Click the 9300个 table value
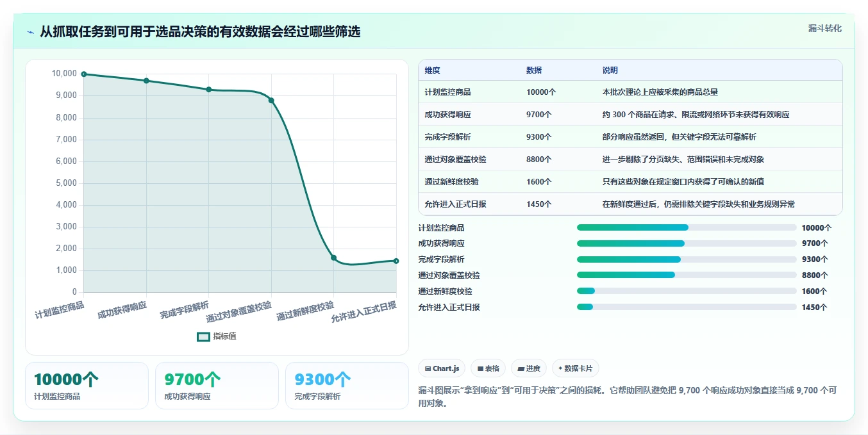Screen dimensions: 868x435 (x=539, y=137)
